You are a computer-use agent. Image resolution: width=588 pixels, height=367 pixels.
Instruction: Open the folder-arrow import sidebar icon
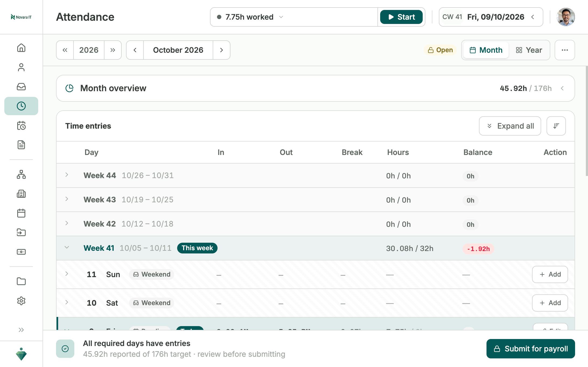click(21, 232)
